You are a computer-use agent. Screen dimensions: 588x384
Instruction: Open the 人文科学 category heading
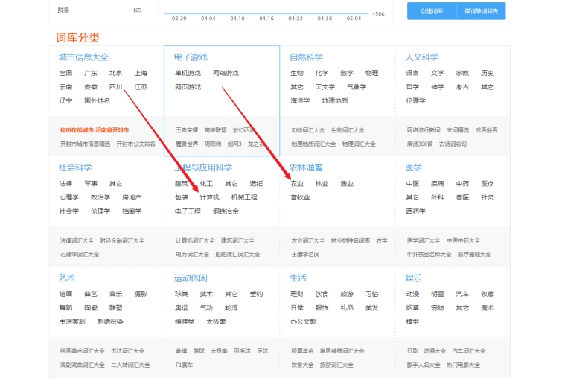point(421,57)
